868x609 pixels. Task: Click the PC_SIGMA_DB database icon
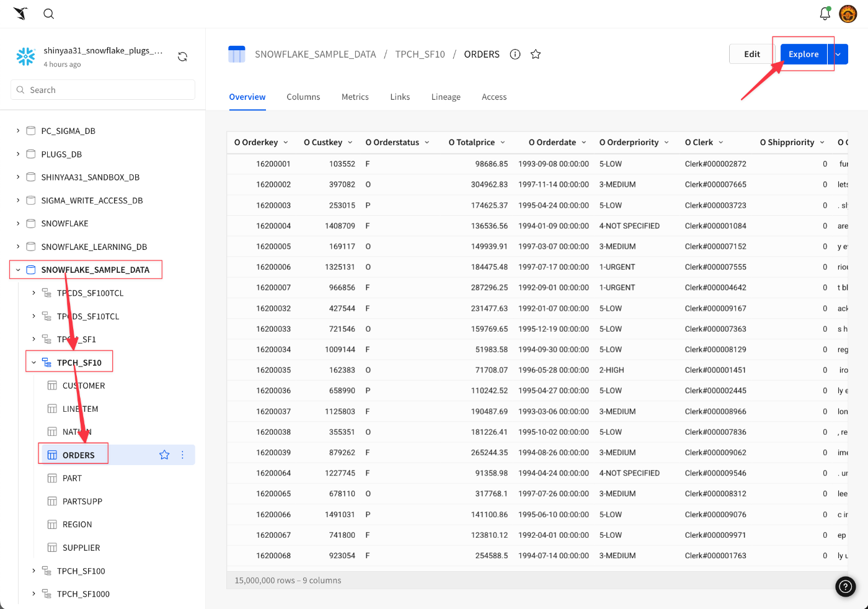[x=31, y=131]
